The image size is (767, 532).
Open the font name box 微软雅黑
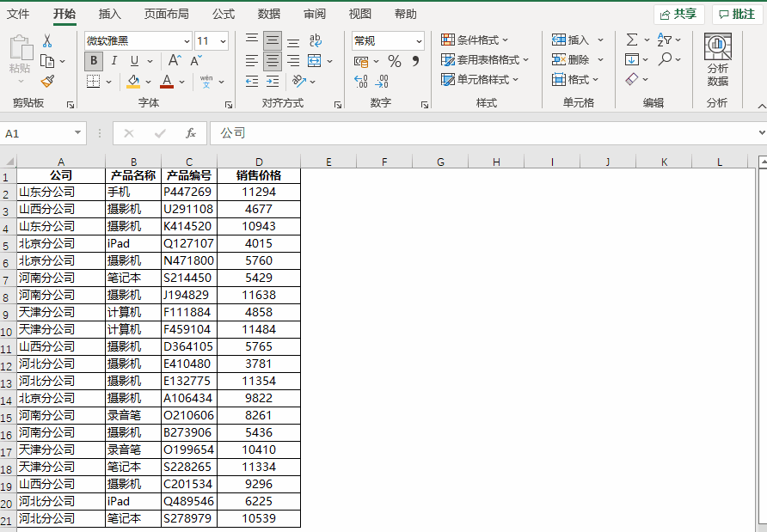coord(138,41)
